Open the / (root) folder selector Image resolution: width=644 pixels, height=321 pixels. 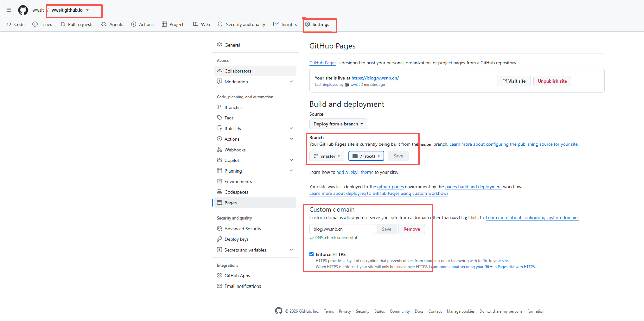coord(366,156)
